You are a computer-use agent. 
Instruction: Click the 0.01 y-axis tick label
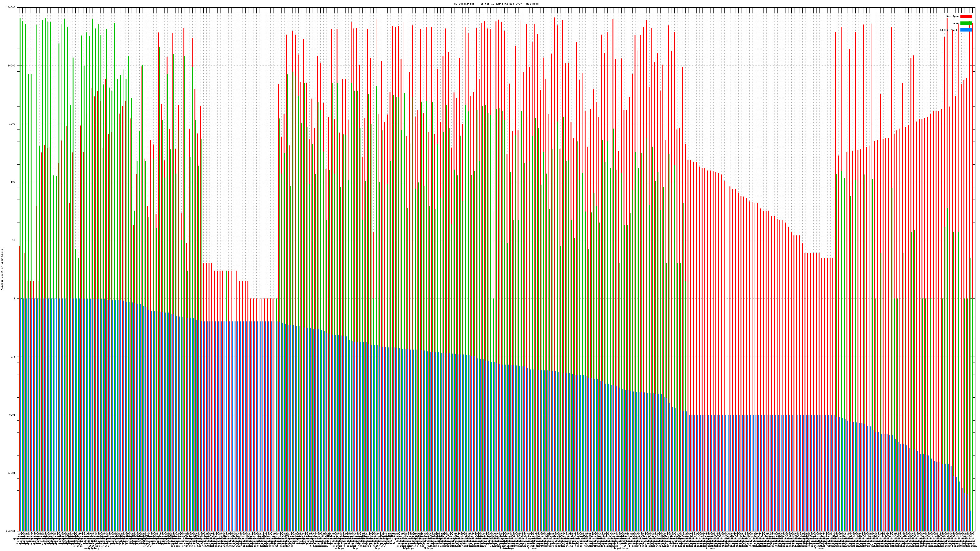[x=12, y=415]
